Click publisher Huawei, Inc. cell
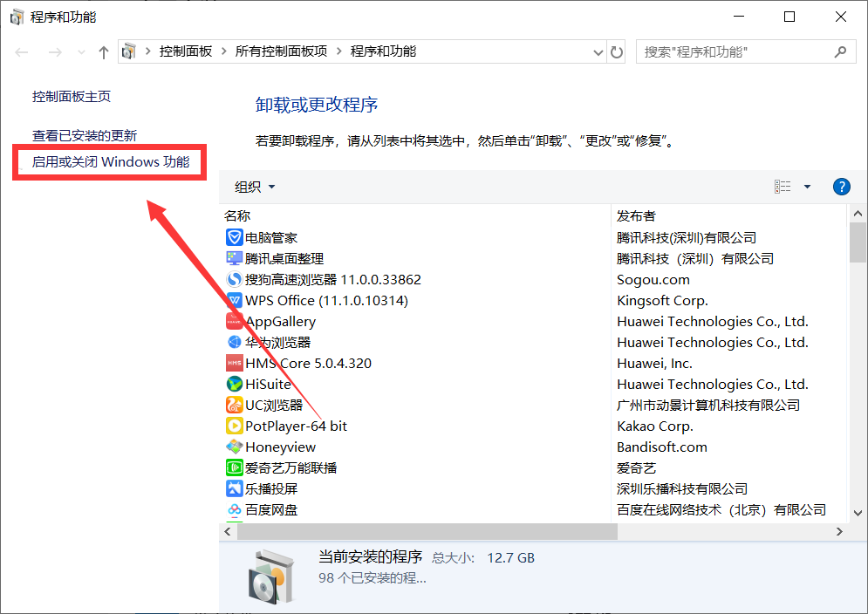Screen dimensions: 868x614 point(654,363)
